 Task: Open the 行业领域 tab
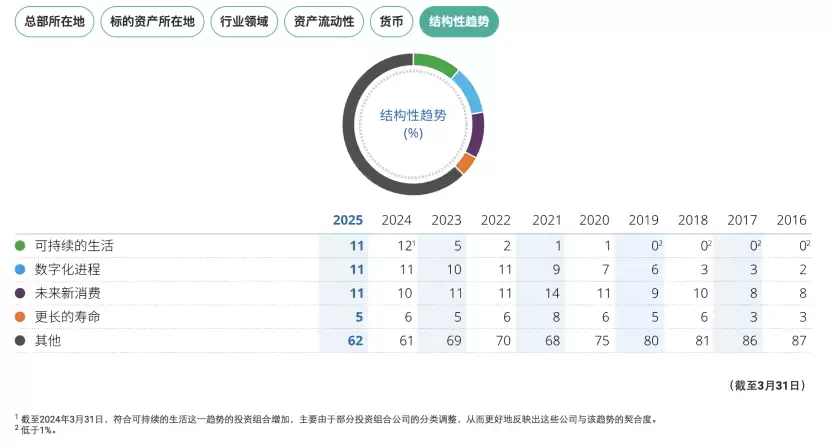[x=244, y=21]
